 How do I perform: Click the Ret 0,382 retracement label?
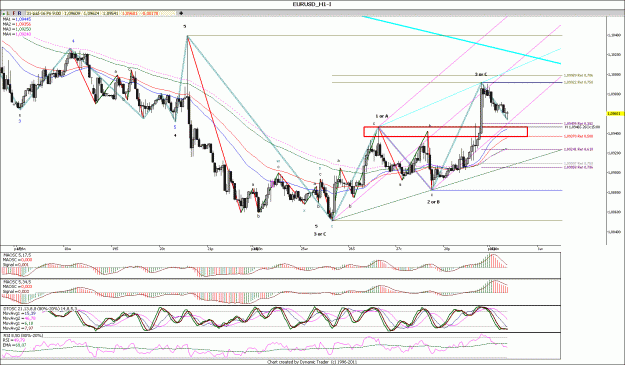[578, 124]
